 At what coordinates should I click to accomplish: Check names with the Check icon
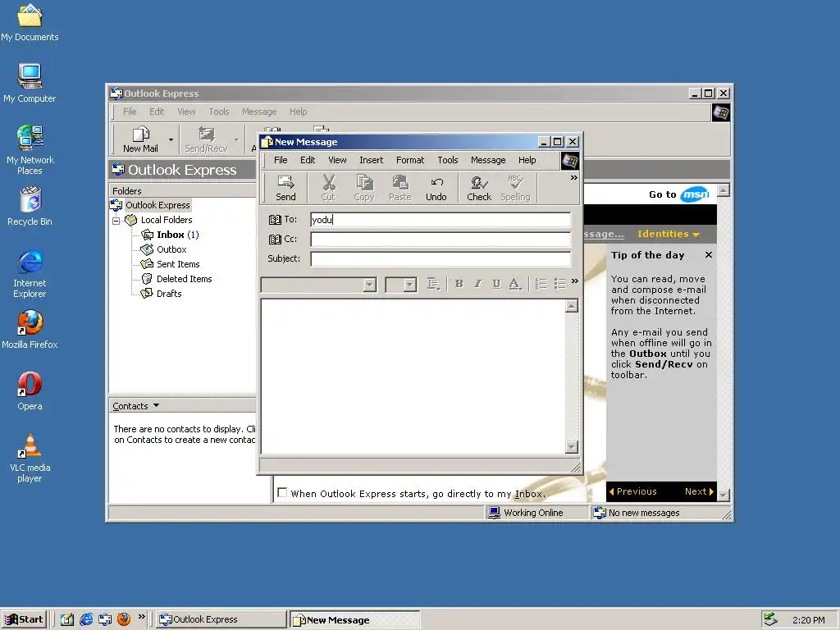479,188
